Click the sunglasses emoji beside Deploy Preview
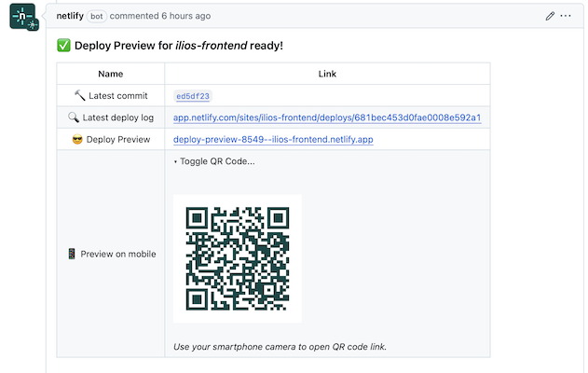Screen dimensions: 588x373 coord(77,140)
